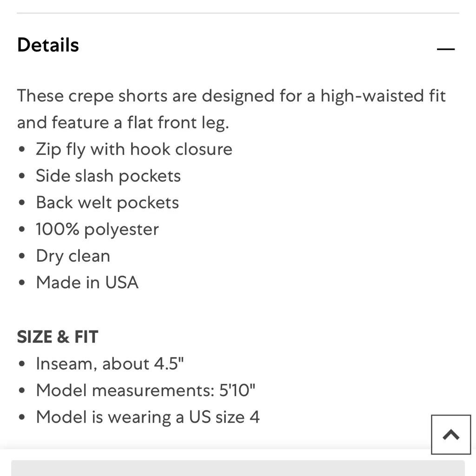This screenshot has width=476, height=476.
Task: Select the "Inseam, about 4.5"" line
Action: tap(110, 364)
